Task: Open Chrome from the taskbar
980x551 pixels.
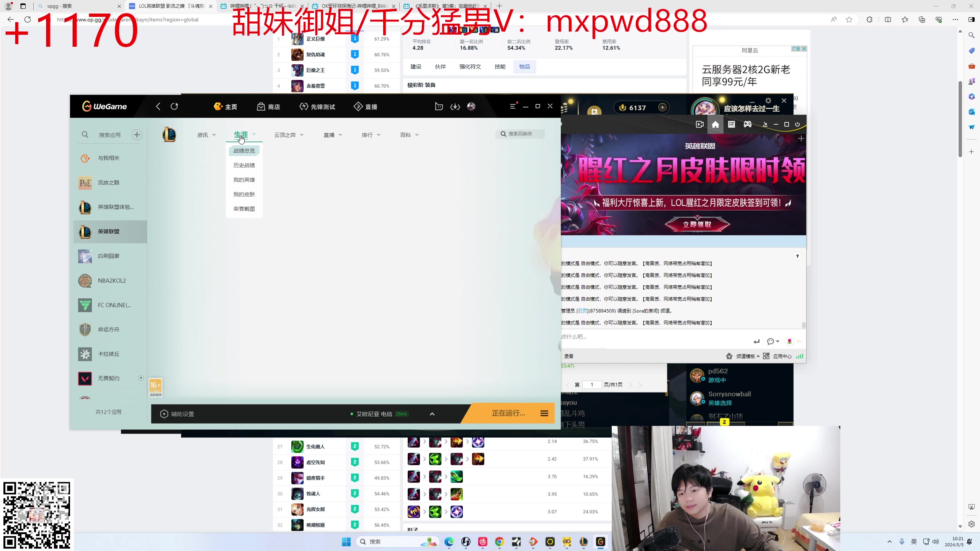Action: tap(499, 542)
